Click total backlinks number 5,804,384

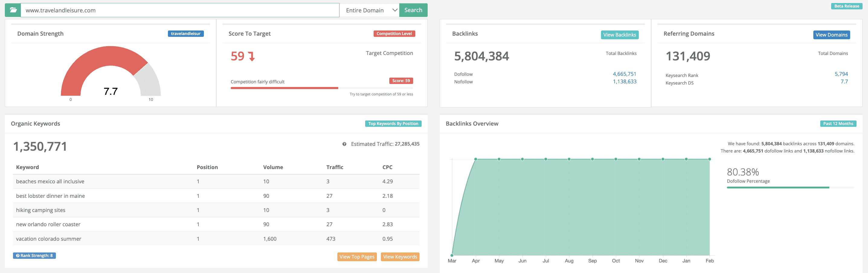pos(481,56)
